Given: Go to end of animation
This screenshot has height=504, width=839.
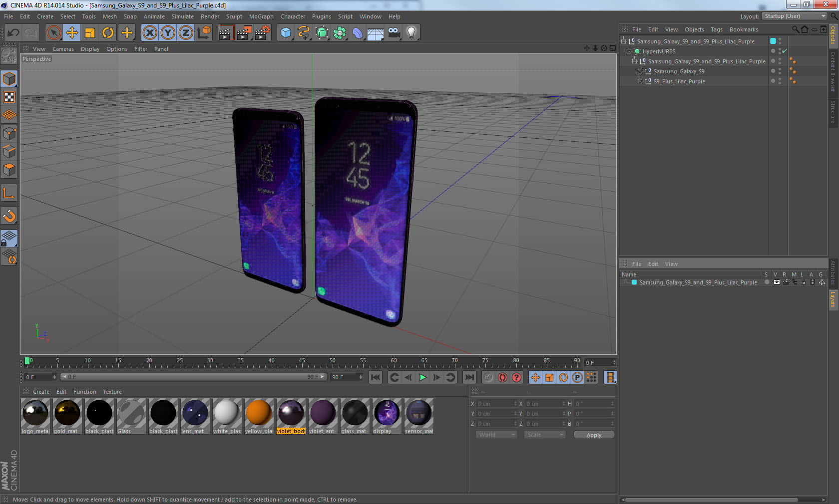Looking at the screenshot, I should coord(469,377).
